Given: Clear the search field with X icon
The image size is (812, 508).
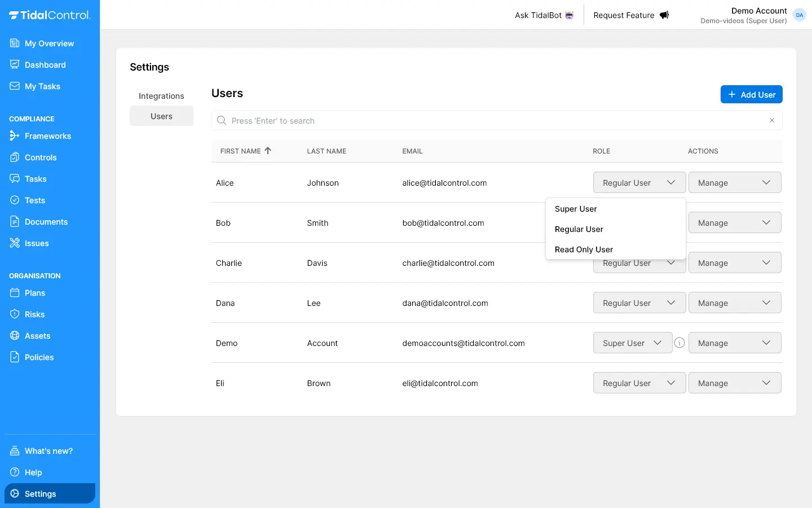Looking at the screenshot, I should [x=771, y=120].
